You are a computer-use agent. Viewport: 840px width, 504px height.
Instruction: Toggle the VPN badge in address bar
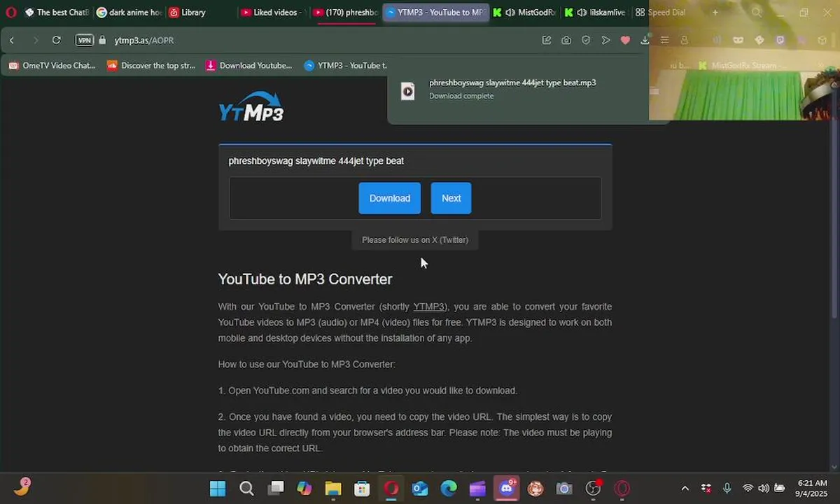(x=85, y=41)
